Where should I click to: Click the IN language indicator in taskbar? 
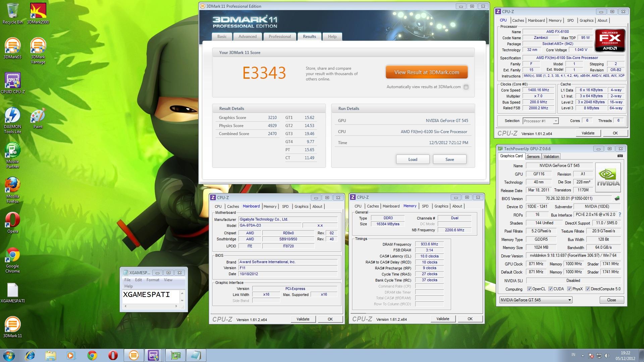click(x=573, y=355)
